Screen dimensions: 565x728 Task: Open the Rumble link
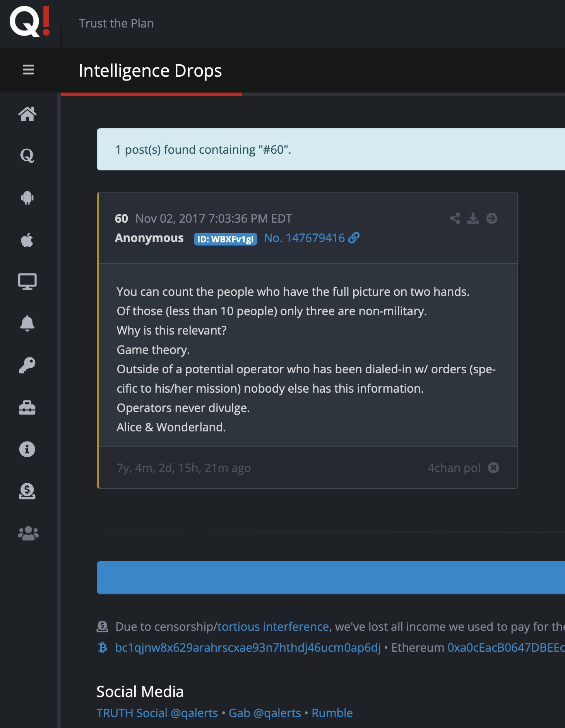point(332,713)
